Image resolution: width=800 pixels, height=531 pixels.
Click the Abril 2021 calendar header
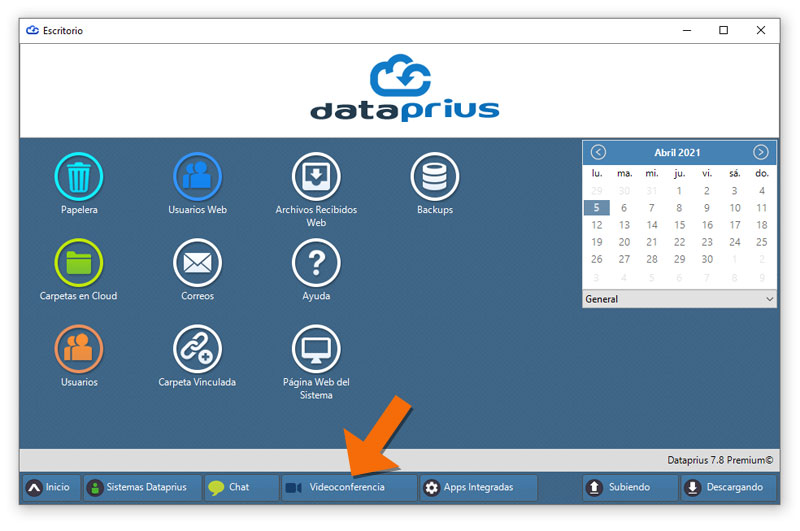pyautogui.click(x=677, y=153)
